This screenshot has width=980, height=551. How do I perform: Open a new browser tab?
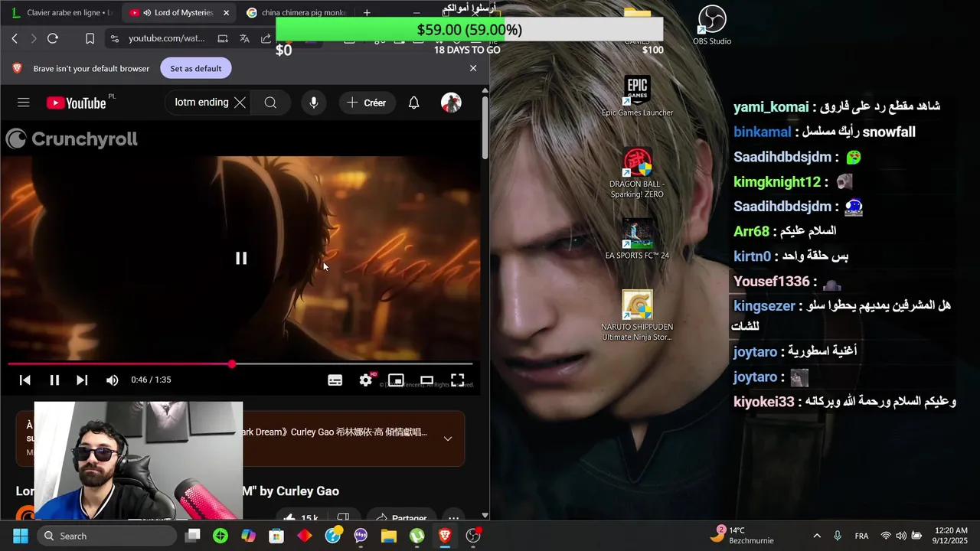(x=367, y=12)
